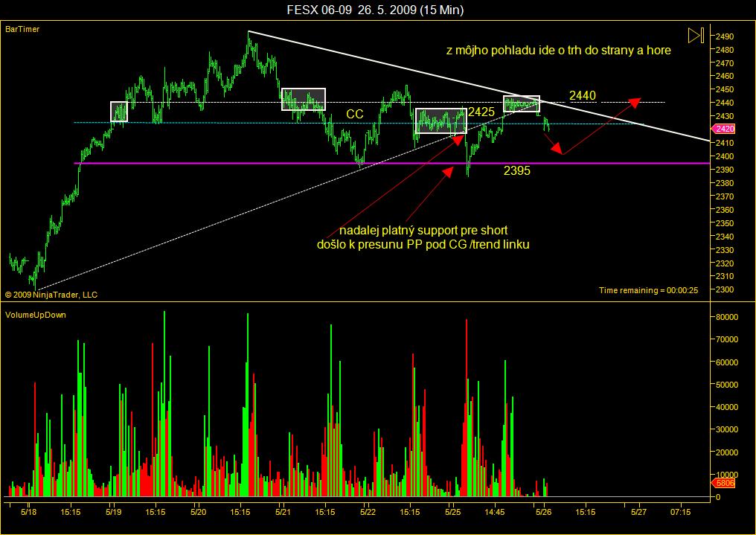Select the white rectangle beside 2440 label
This screenshot has height=535, width=756.
pos(522,104)
